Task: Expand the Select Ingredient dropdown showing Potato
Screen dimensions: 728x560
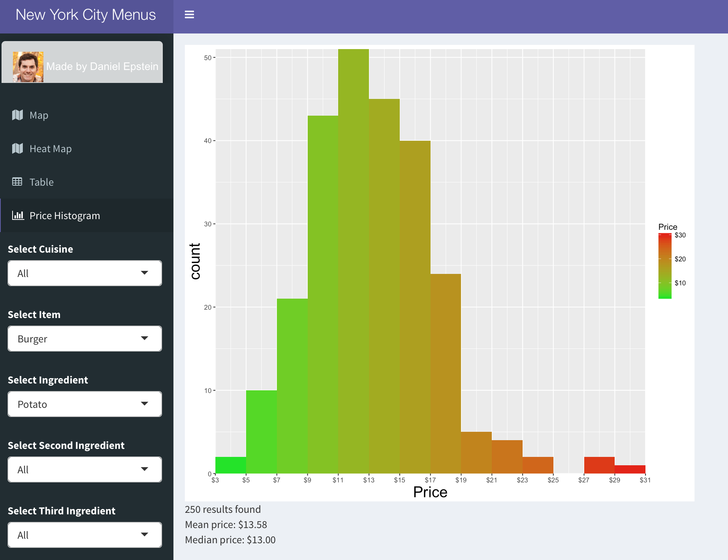Action: coord(85,404)
